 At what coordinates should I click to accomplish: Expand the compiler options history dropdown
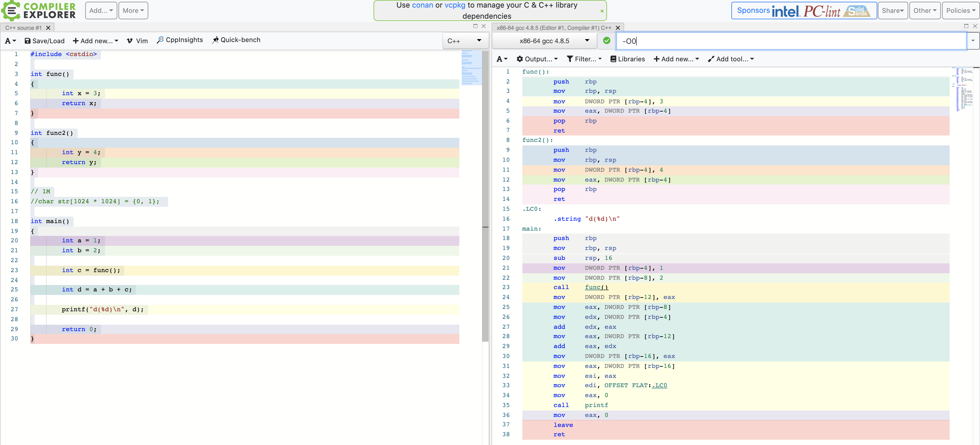point(973,41)
